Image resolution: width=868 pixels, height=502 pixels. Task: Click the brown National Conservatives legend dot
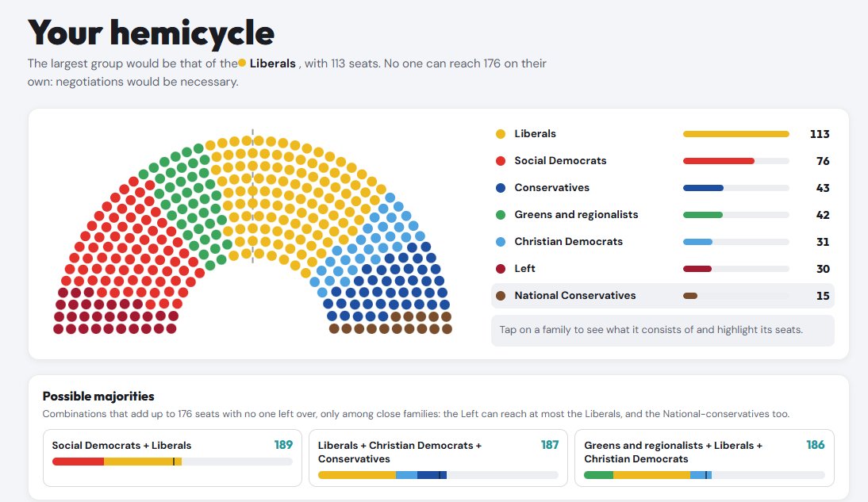[x=501, y=296]
